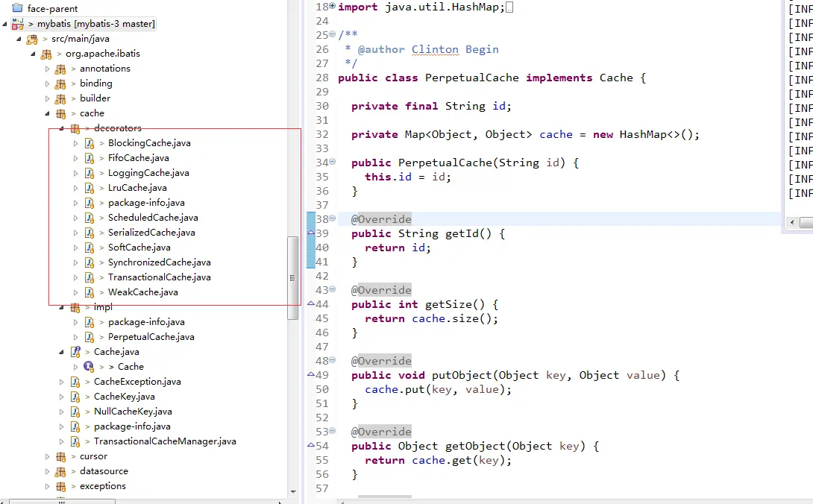This screenshot has width=813, height=504.
Task: Fold the putObject method on line 48
Action: 333,360
